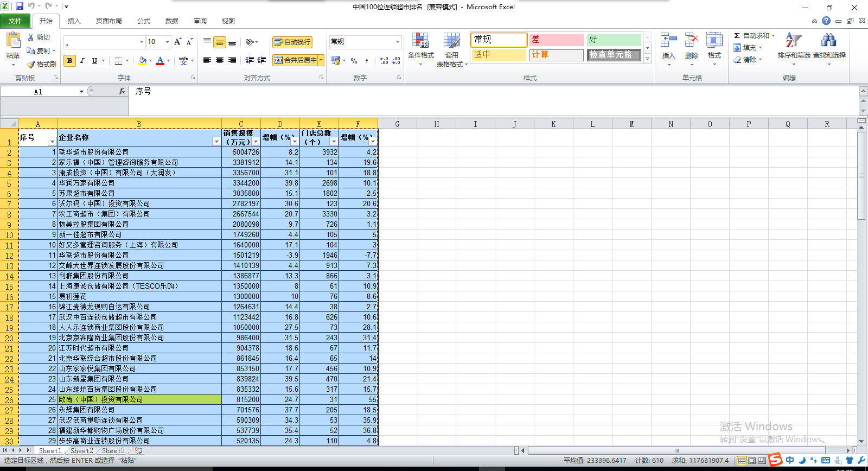Image resolution: width=868 pixels, height=471 pixels.
Task: Apply percent style format
Action: pos(354,61)
